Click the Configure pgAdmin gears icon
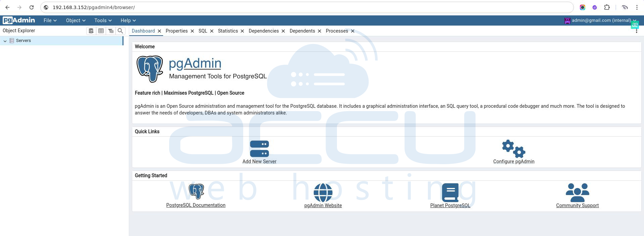644x236 pixels. 513,149
